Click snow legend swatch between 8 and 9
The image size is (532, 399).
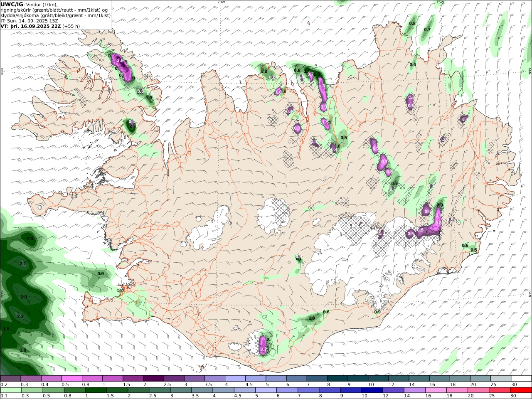click(337, 378)
